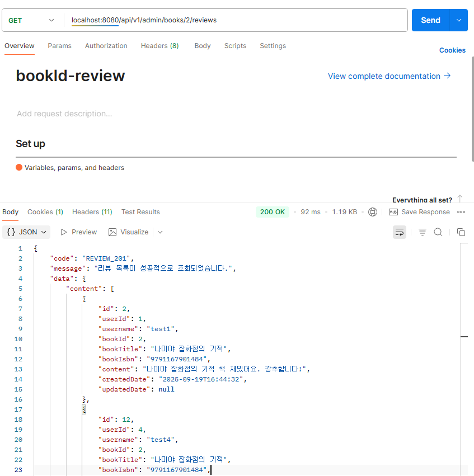The height and width of the screenshot is (476, 474).
Task: Switch to the Params tab
Action: click(x=59, y=46)
